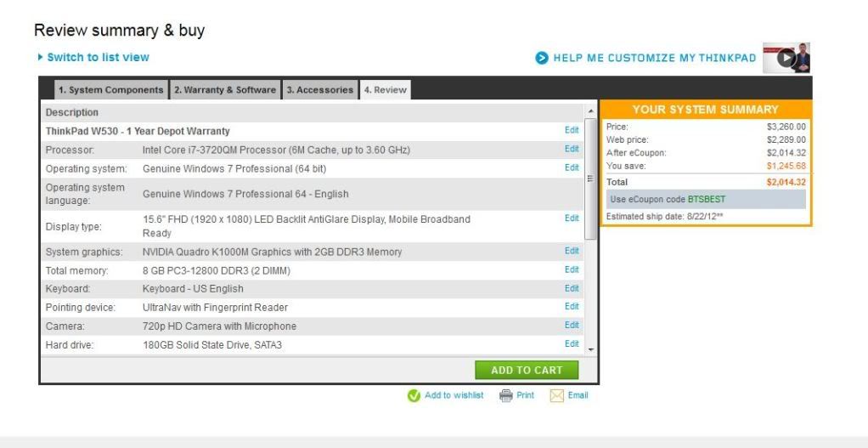Edit the Hard drive selection

point(572,343)
